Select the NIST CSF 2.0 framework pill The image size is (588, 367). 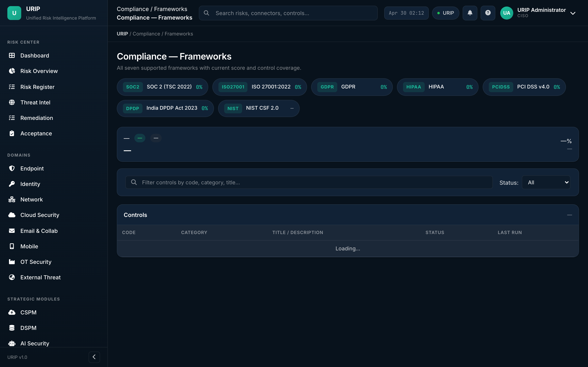pyautogui.click(x=259, y=108)
